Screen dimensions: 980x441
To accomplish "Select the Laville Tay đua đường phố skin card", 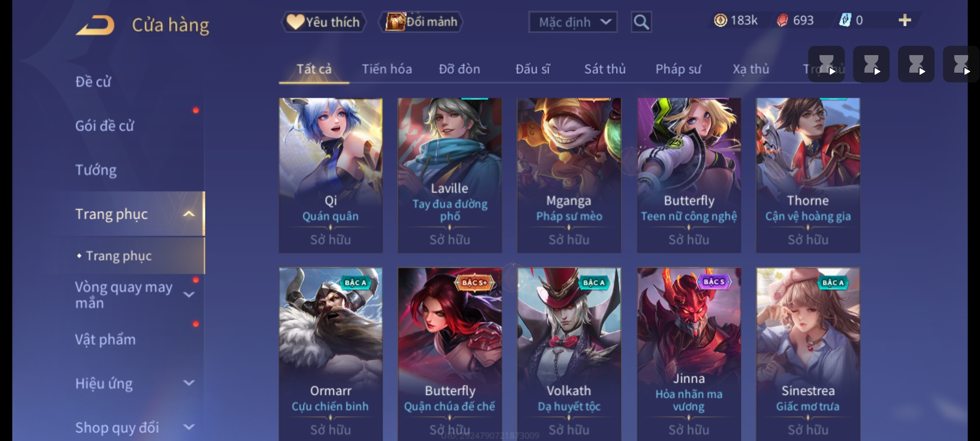I will [450, 175].
